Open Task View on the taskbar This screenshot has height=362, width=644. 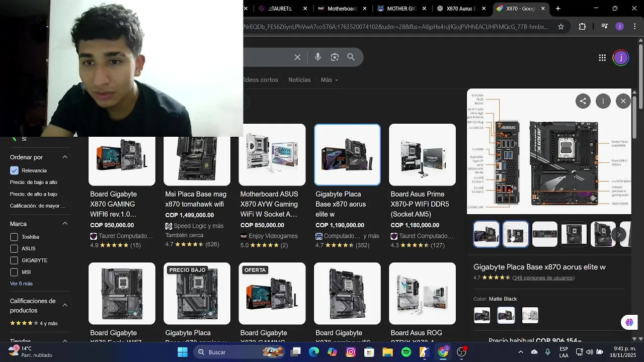[295, 352]
